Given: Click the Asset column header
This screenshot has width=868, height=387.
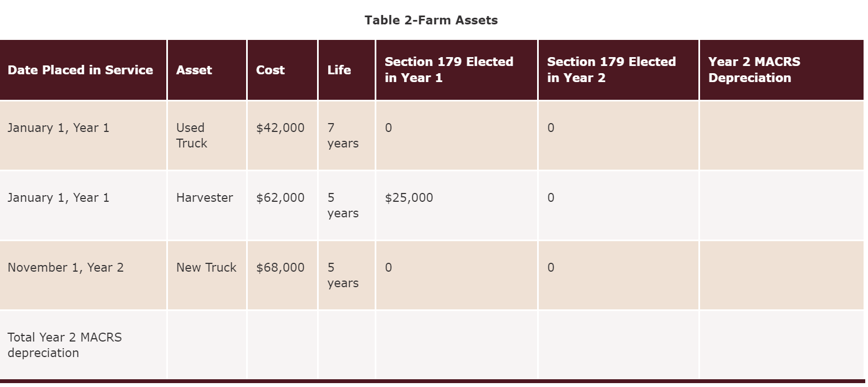Looking at the screenshot, I should (x=194, y=70).
